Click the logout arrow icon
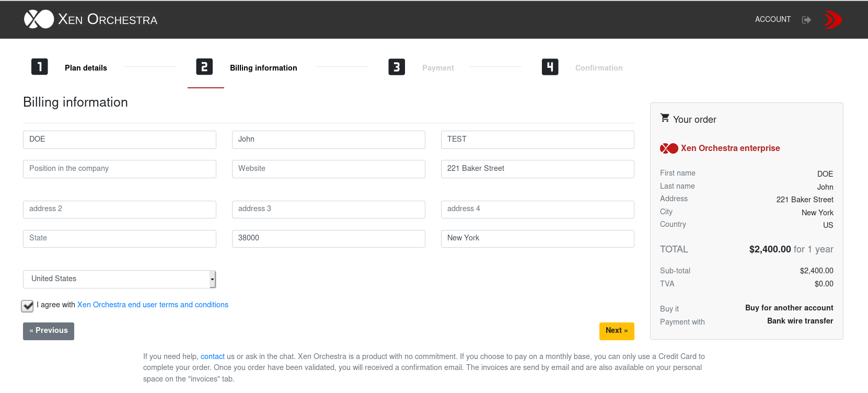The image size is (868, 393). [x=806, y=20]
